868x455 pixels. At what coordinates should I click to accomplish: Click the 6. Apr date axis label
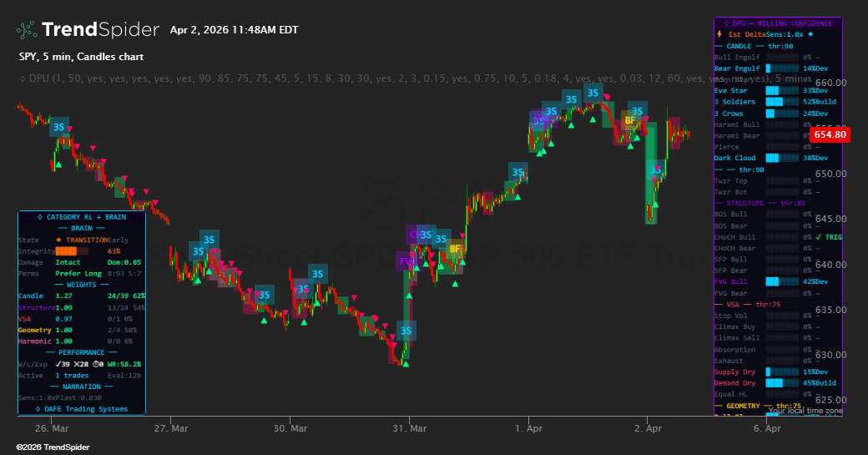(767, 428)
